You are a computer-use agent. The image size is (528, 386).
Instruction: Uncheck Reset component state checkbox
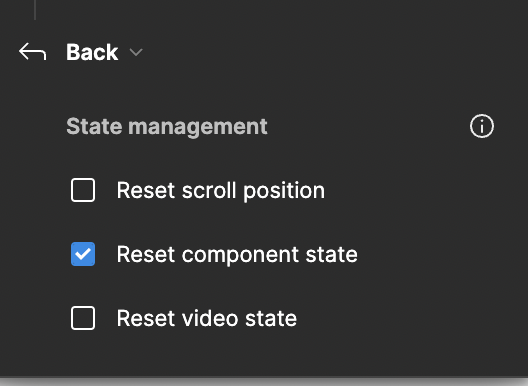[x=83, y=254]
